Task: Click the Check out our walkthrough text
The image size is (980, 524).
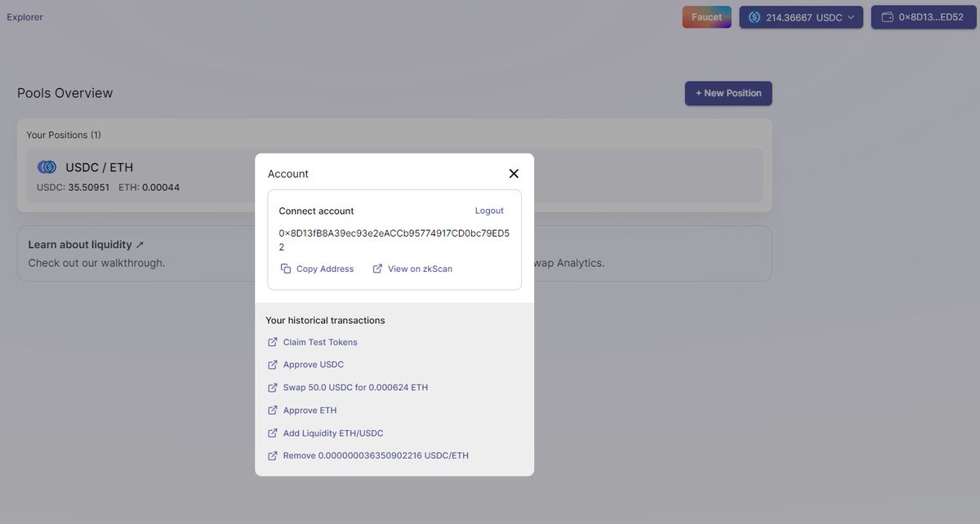Action: tap(96, 263)
